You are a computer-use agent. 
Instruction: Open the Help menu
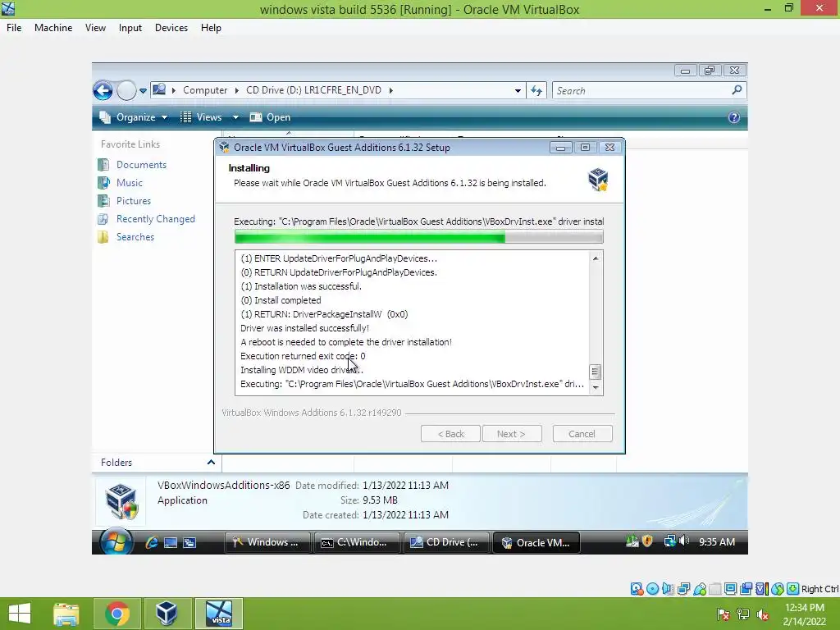[211, 28]
